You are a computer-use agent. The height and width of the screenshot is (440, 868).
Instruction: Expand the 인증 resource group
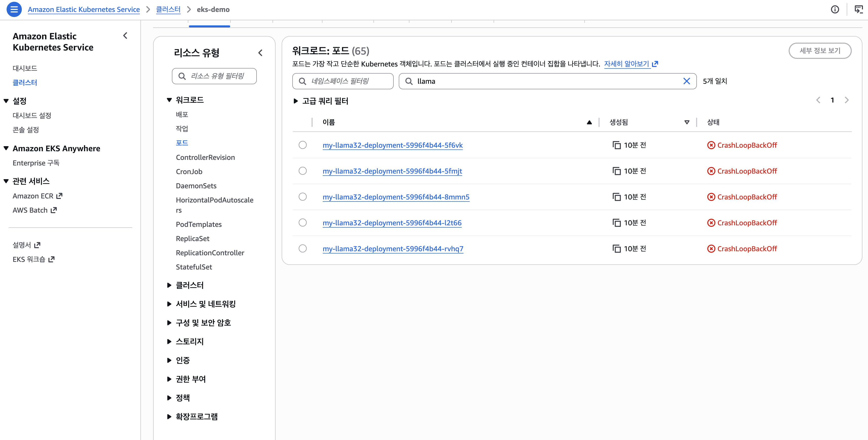169,360
